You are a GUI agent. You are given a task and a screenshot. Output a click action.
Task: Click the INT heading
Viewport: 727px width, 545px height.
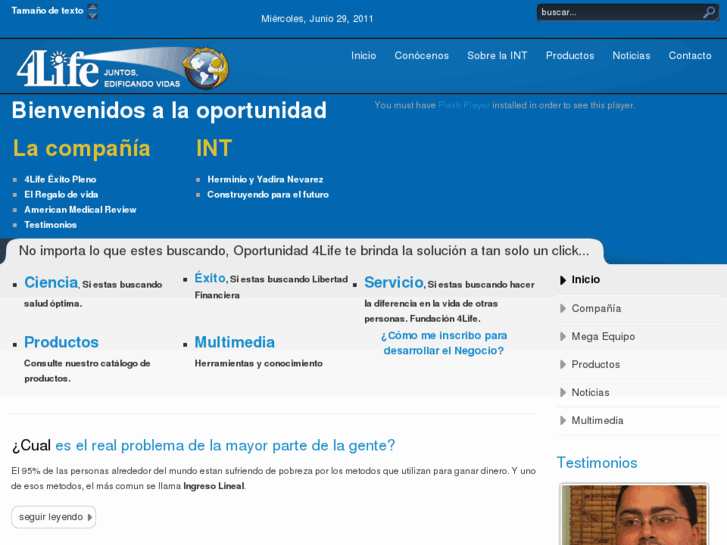click(214, 148)
